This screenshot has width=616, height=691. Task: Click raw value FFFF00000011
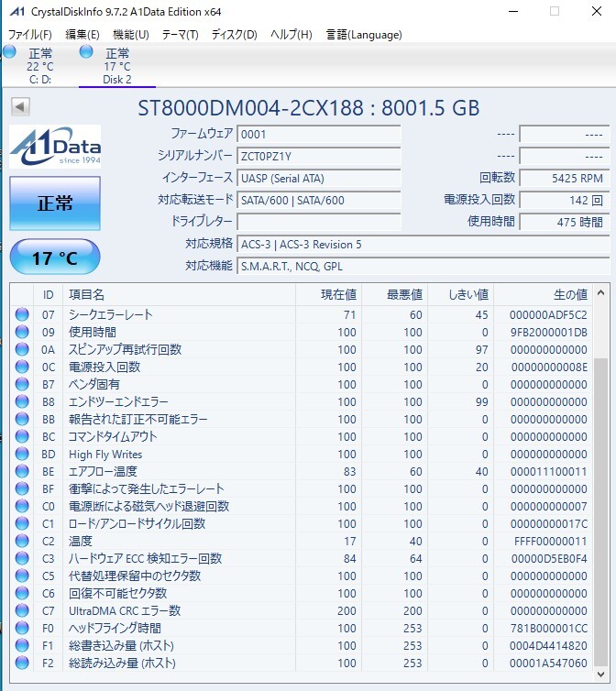point(550,542)
